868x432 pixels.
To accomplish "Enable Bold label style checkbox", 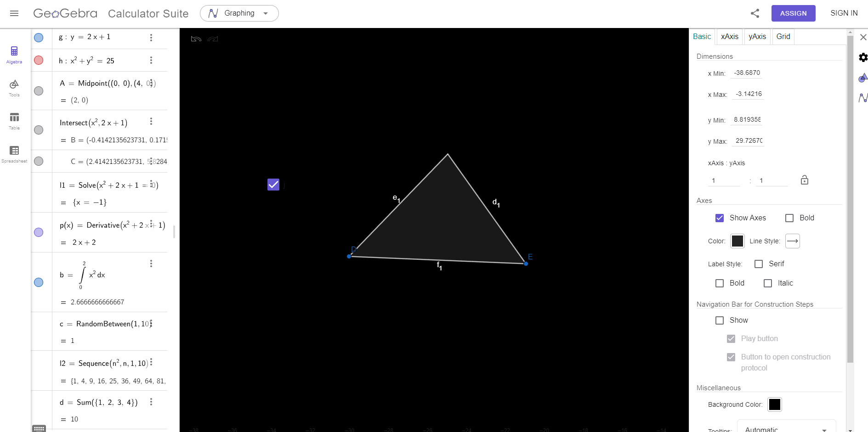I will (x=720, y=283).
